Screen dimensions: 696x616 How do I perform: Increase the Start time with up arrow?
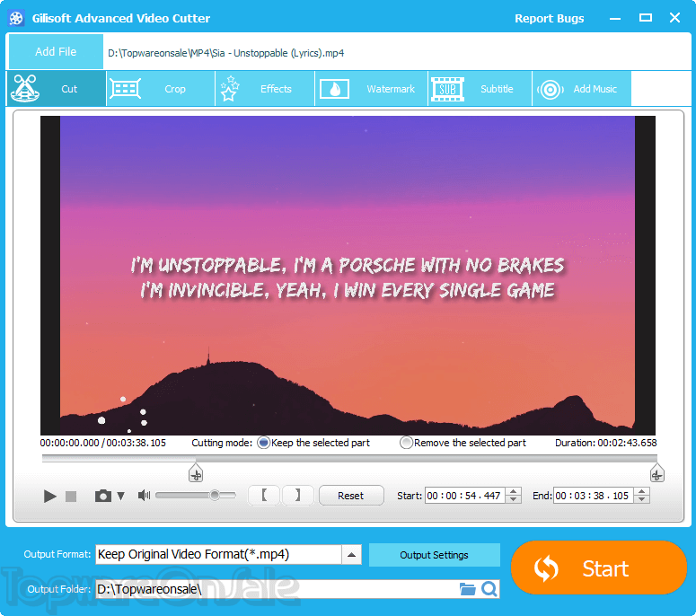click(x=514, y=491)
